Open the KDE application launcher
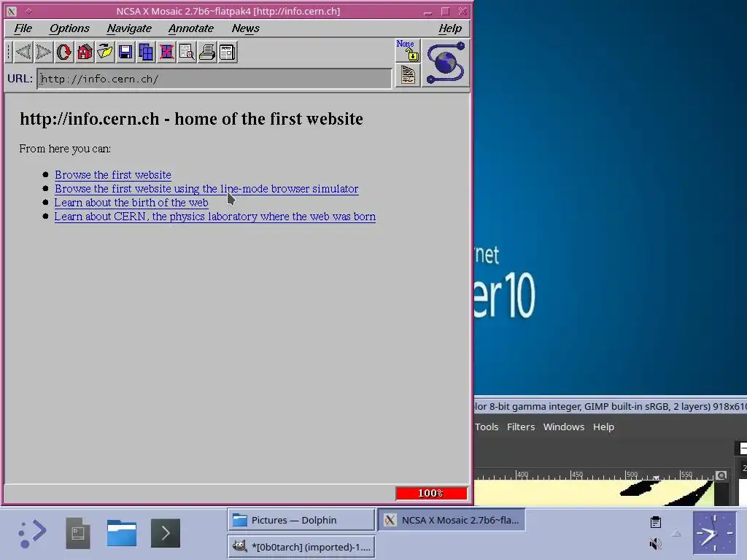 pos(32,533)
